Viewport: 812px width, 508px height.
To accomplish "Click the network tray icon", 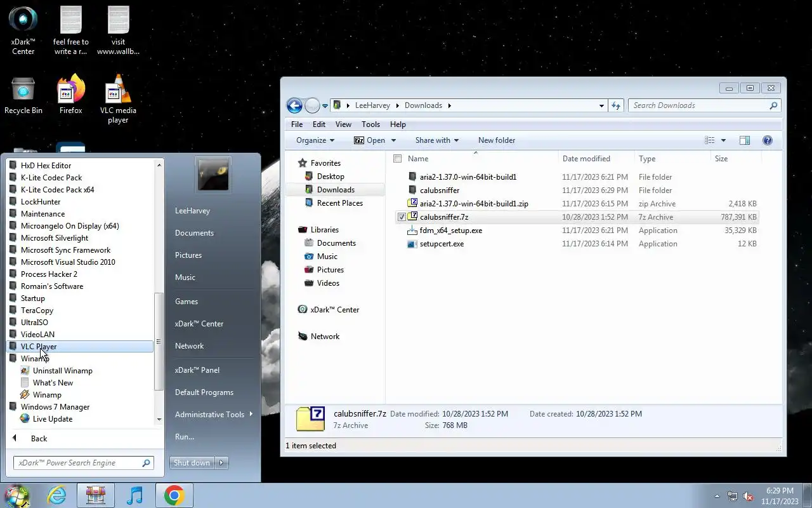I will [733, 496].
